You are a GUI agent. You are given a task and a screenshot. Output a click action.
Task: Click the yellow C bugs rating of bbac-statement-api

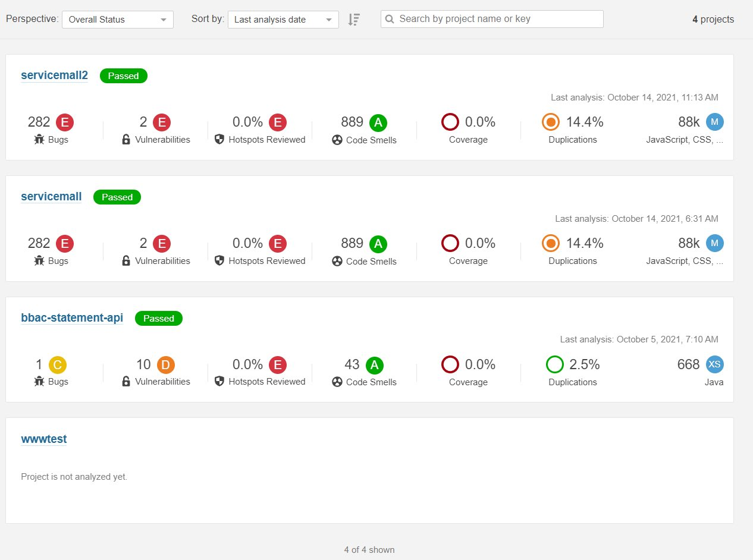point(57,364)
